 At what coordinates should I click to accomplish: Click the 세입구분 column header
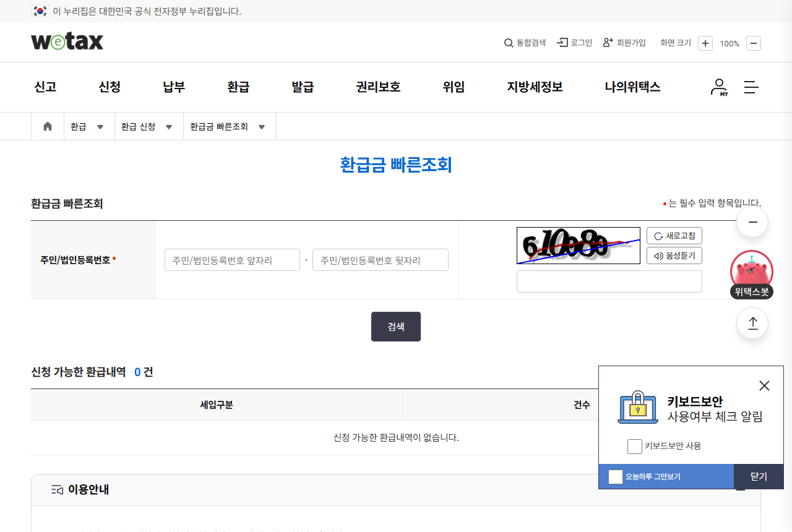[x=217, y=405]
